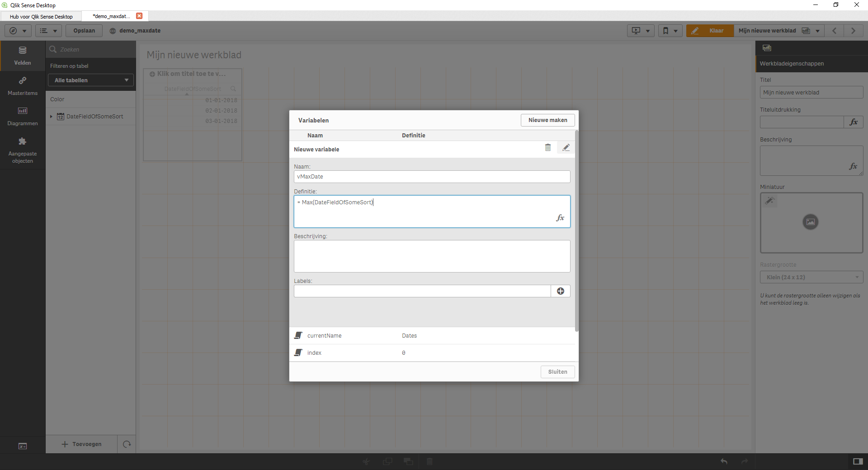Screen dimensions: 868x470
Task: Click the Definitie expression text box
Action: pyautogui.click(x=432, y=211)
